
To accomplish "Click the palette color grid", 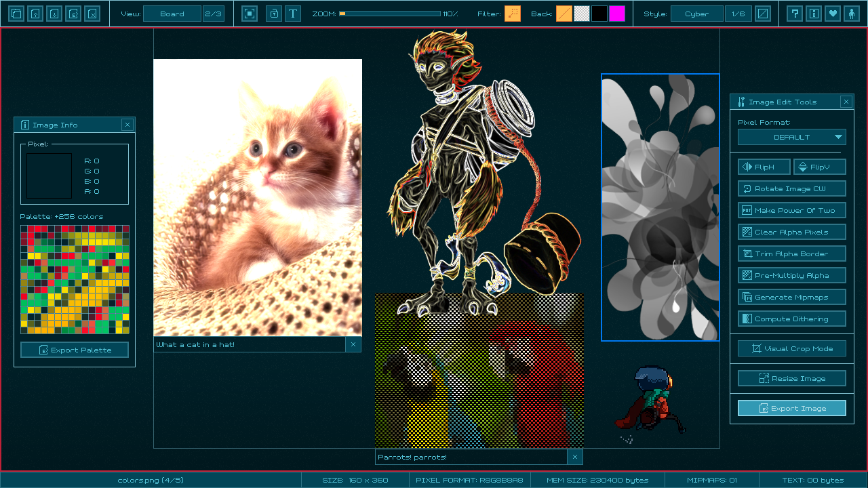I will (75, 279).
